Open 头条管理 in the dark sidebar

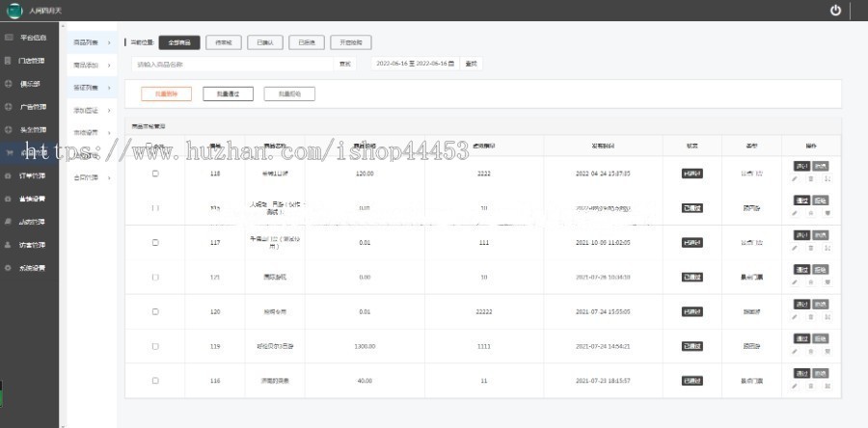pos(33,130)
